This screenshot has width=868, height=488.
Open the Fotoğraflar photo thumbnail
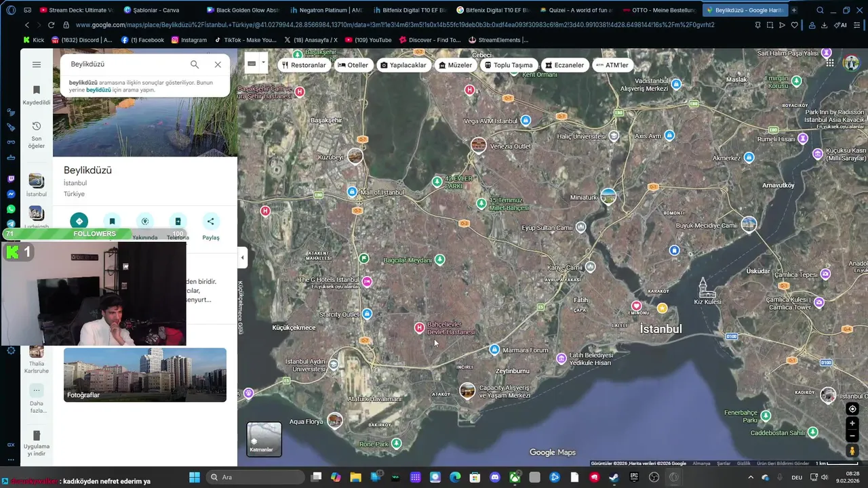(x=145, y=375)
